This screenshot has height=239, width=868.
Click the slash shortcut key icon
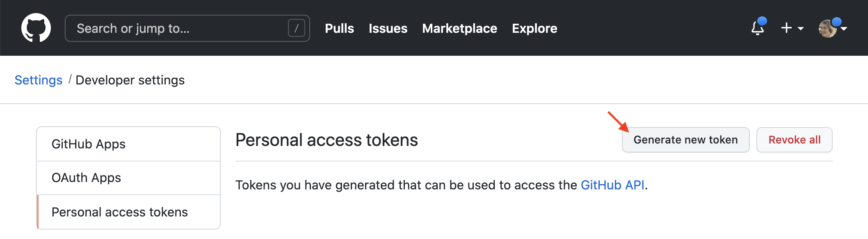click(x=296, y=28)
